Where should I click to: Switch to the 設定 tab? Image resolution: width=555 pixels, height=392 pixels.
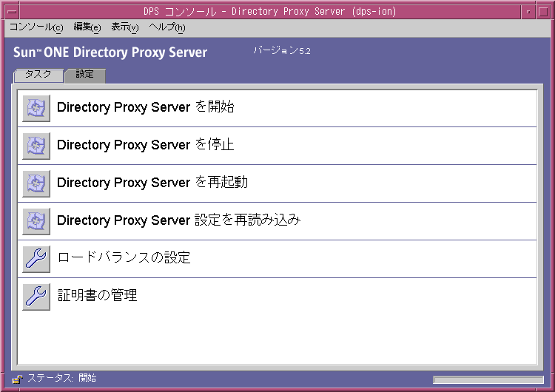[x=85, y=75]
